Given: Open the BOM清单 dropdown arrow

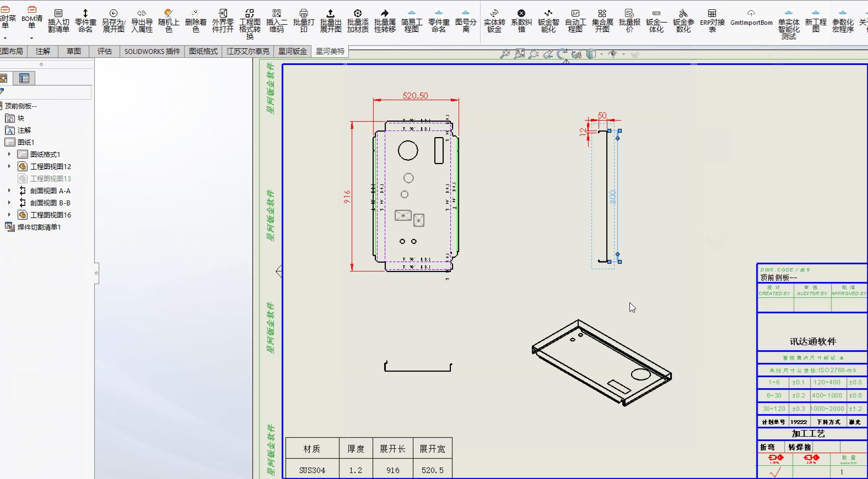Looking at the screenshot, I should (31, 38).
